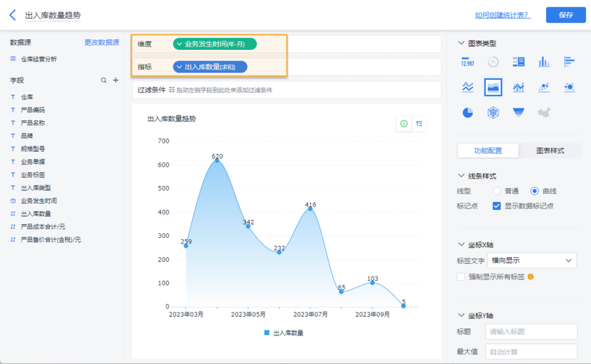Enable 强制显示所有标签 checkbox

click(461, 276)
